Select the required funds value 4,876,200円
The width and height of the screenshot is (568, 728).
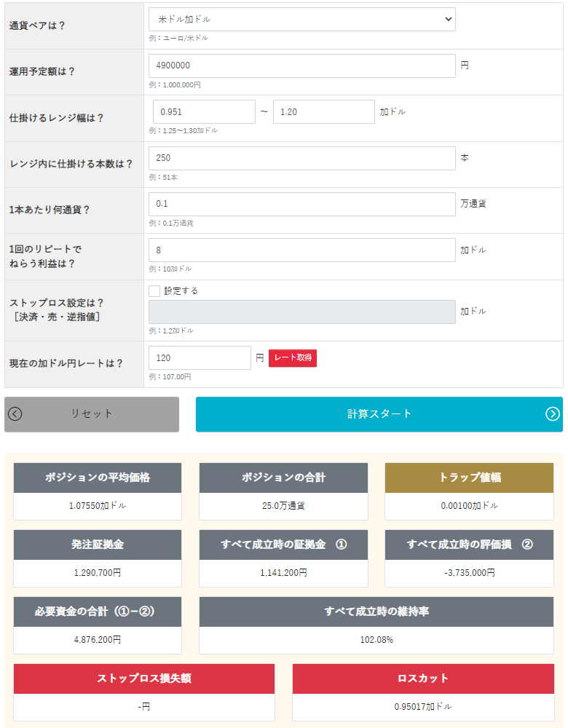tap(98, 640)
